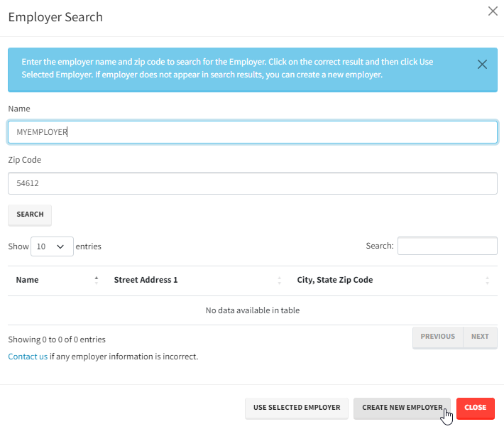Dismiss the blue info banner
Screen dimensions: 504x429
[482, 65]
